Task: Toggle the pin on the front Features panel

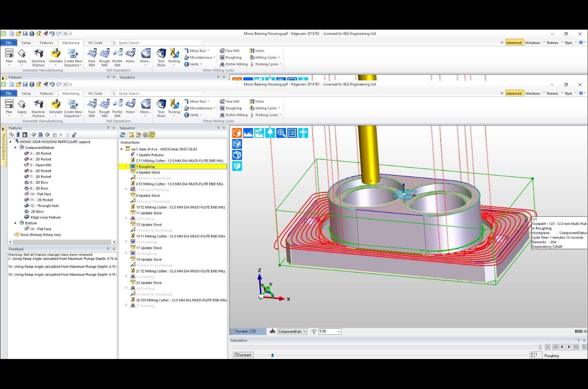Action: click(108, 128)
